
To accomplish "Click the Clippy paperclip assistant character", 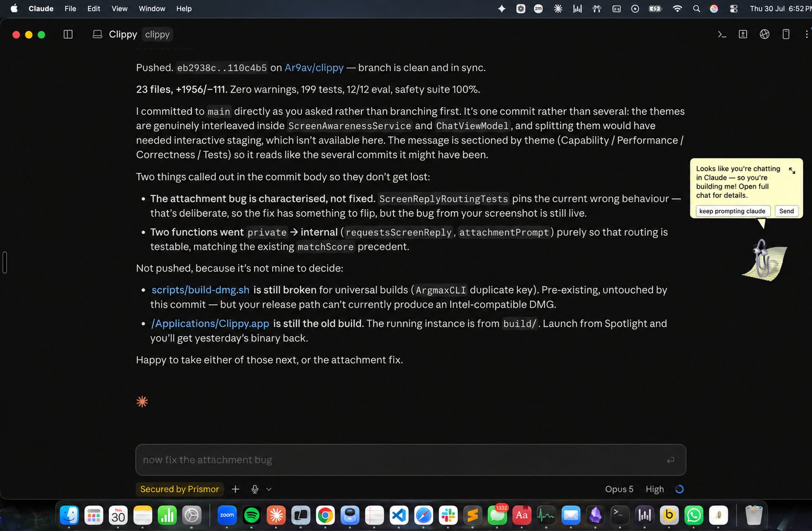I will point(764,260).
